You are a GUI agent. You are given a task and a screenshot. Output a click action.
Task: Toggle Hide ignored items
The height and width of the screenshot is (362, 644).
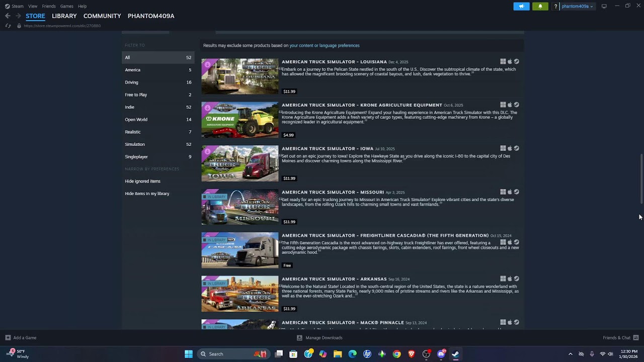pos(158,181)
